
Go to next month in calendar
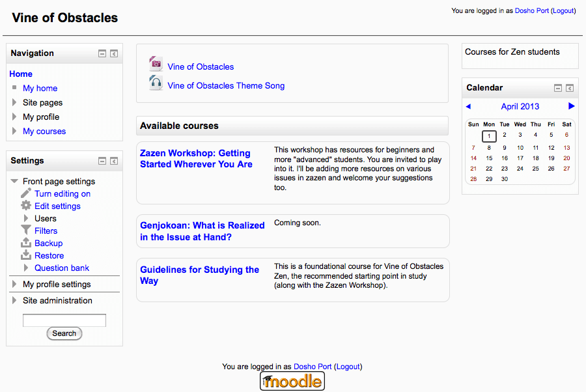coord(571,106)
